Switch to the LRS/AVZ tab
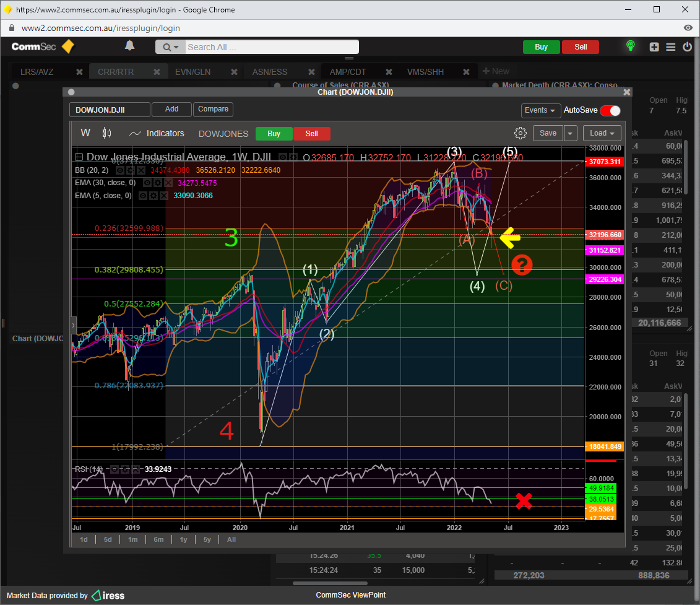The width and height of the screenshot is (700, 605). click(x=37, y=72)
